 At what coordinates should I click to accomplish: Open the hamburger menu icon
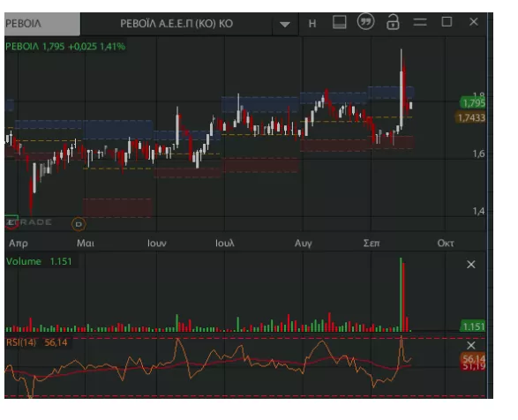[420, 22]
